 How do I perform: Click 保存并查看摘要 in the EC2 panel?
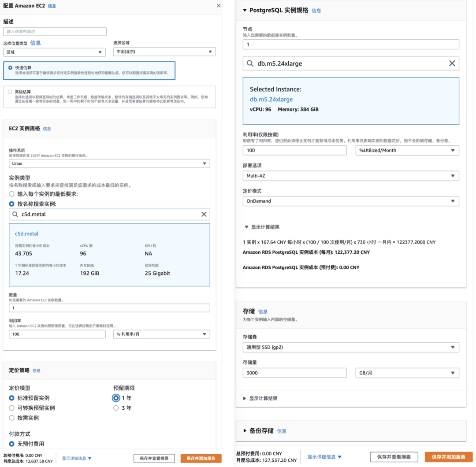[x=154, y=458]
